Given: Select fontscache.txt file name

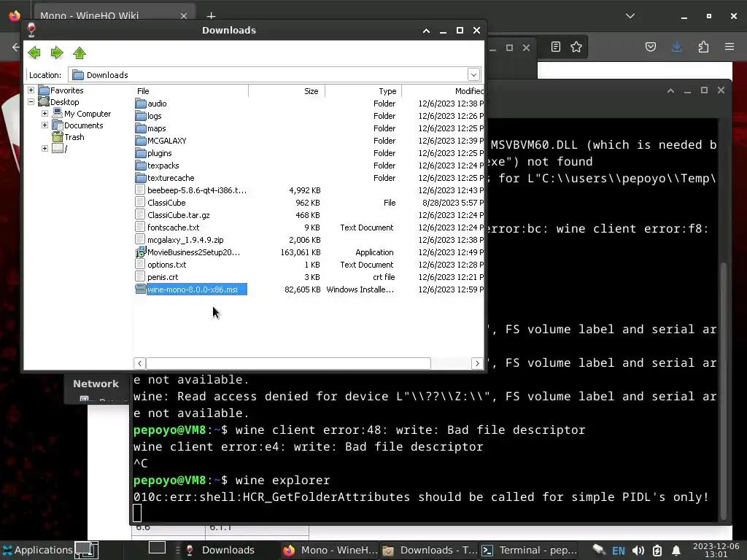Looking at the screenshot, I should pyautogui.click(x=174, y=227).
